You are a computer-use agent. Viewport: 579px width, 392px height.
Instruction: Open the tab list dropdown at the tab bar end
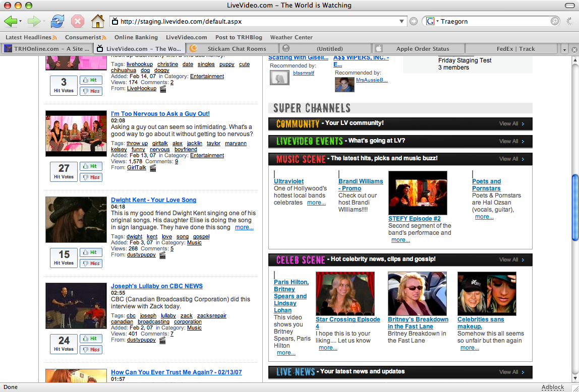pos(564,49)
